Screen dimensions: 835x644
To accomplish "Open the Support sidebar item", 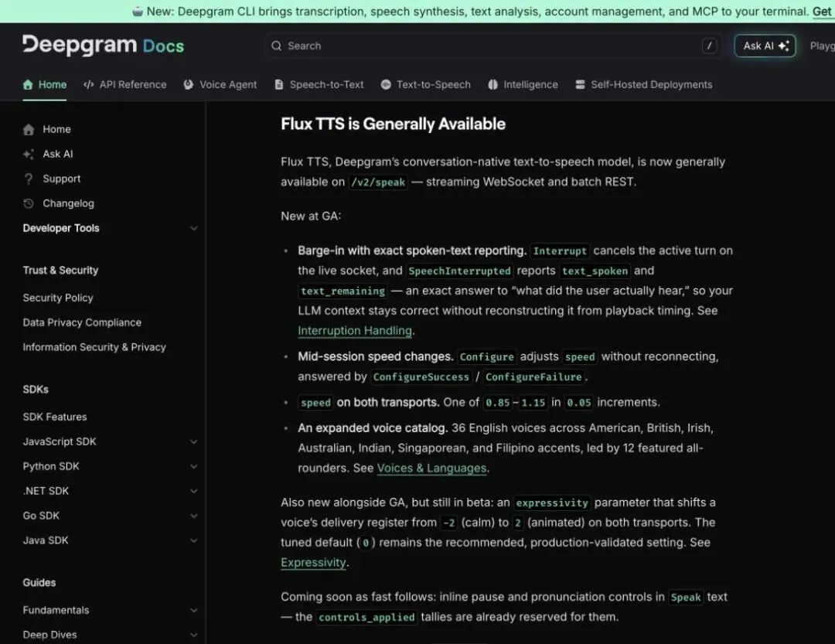I will [x=61, y=179].
